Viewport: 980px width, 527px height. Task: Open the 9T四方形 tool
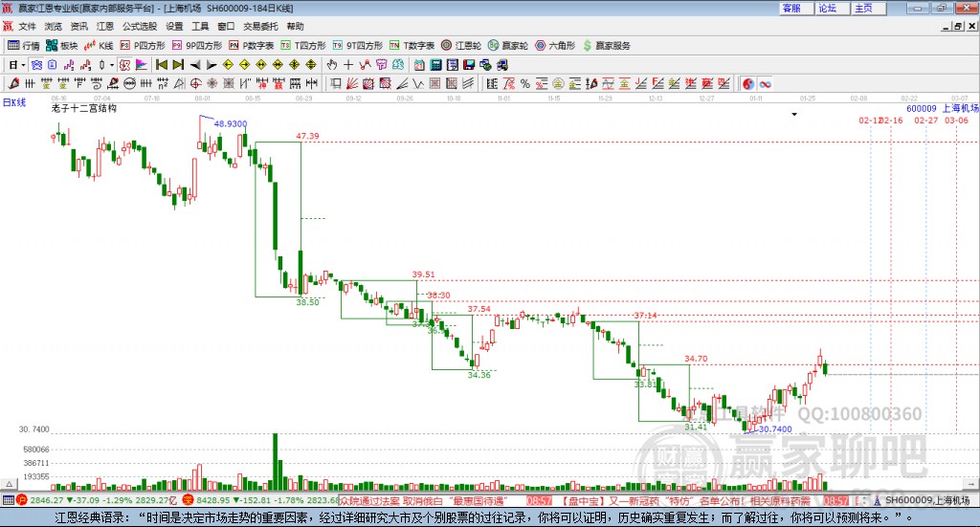tap(358, 46)
